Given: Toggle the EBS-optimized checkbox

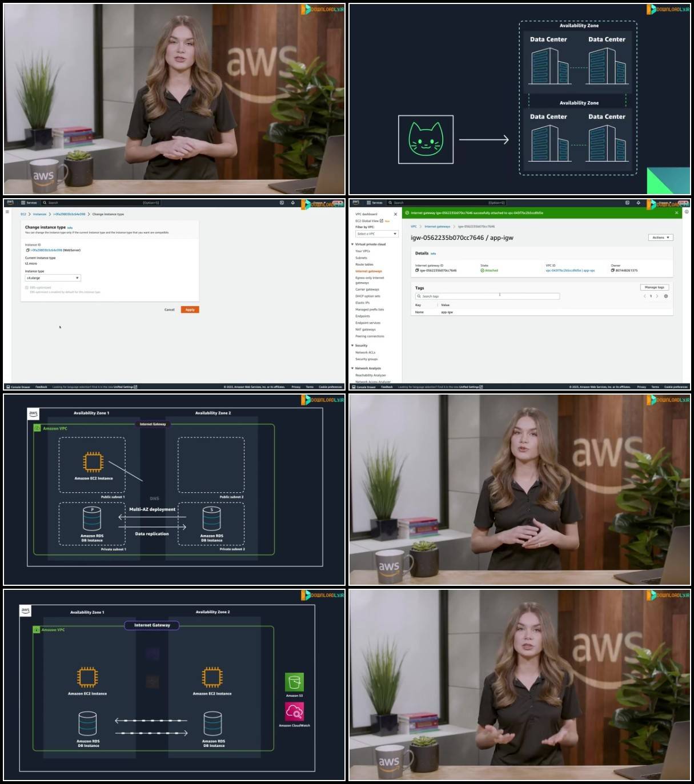Looking at the screenshot, I should tap(27, 288).
